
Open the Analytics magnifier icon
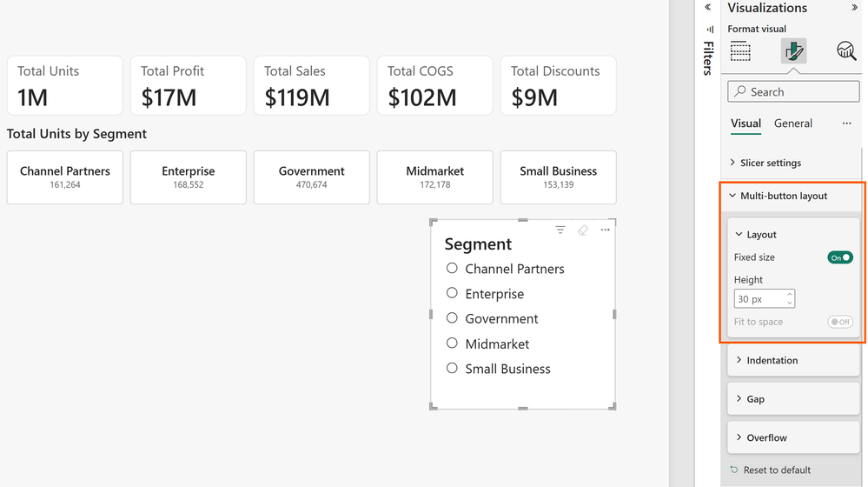coord(846,51)
